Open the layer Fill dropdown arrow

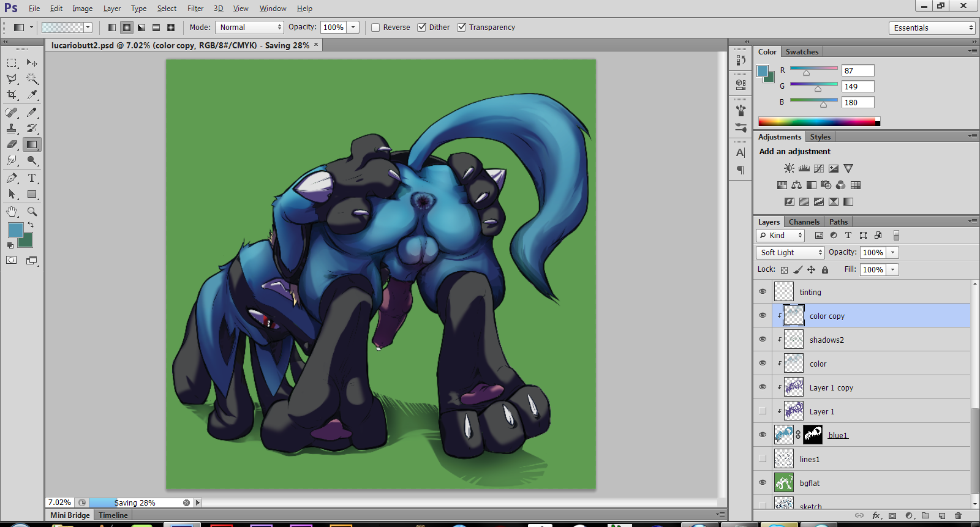point(892,270)
